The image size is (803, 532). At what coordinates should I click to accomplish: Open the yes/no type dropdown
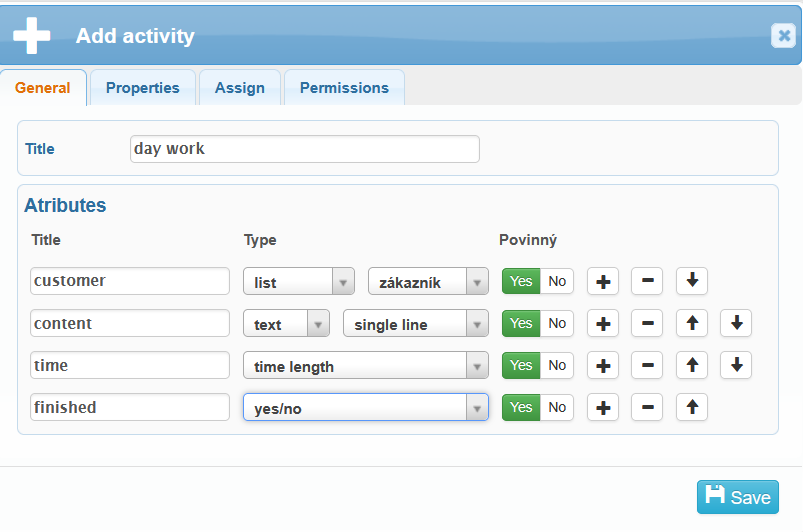coord(365,408)
